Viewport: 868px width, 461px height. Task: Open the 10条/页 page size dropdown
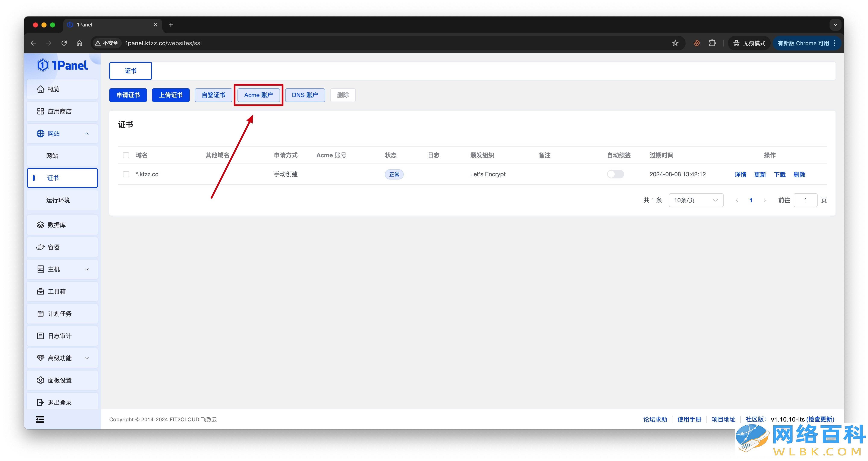(x=696, y=200)
